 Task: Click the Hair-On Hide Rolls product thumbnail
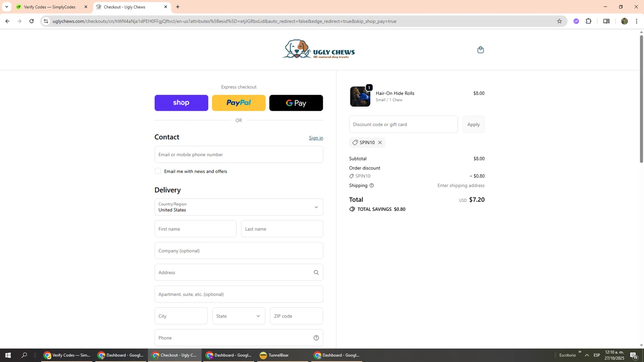click(360, 97)
